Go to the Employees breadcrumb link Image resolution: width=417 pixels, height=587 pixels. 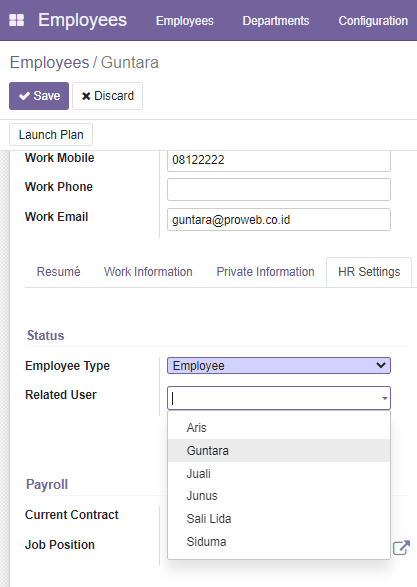pyautogui.click(x=49, y=63)
